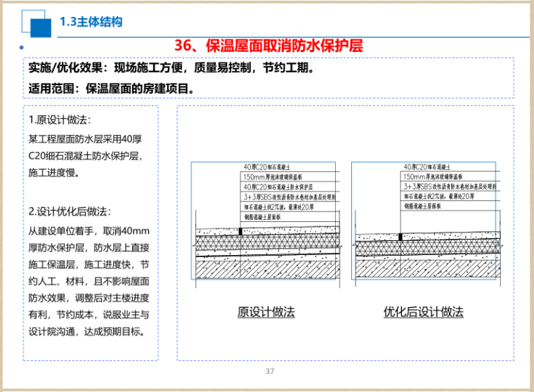This screenshot has width=534, height=392.
Task: Click the page number 37
Action: click(x=270, y=372)
